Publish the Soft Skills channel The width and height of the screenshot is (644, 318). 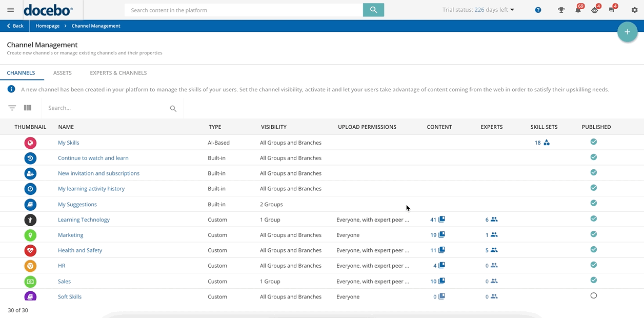[594, 295]
